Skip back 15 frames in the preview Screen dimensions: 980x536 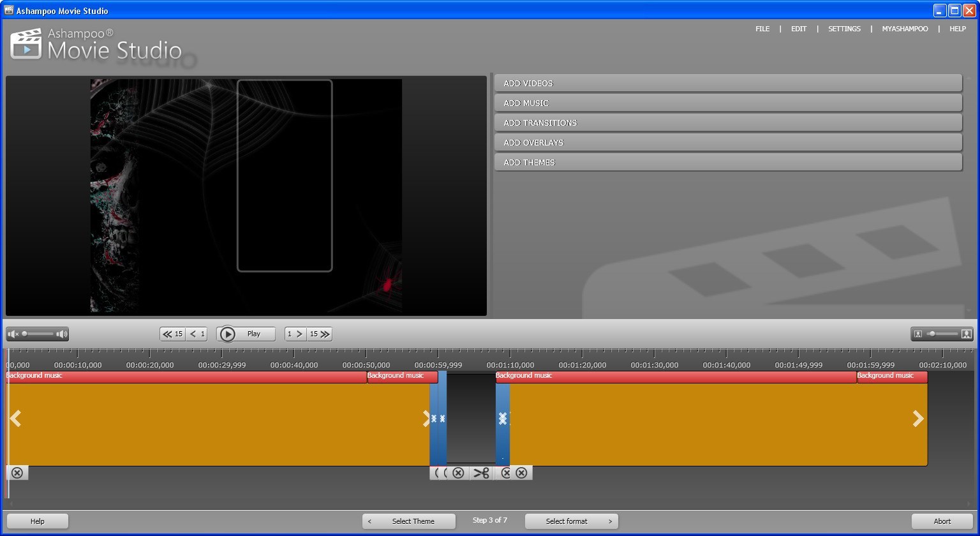[x=171, y=333]
